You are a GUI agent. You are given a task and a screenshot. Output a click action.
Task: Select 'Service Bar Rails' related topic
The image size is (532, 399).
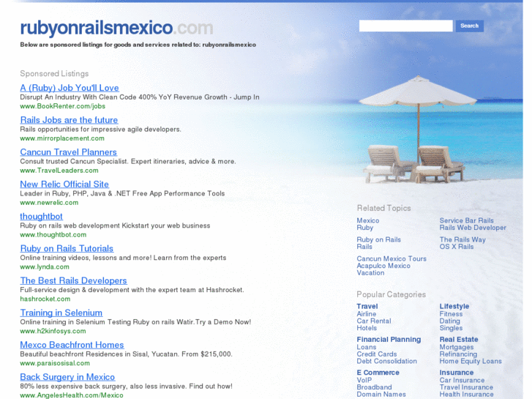[x=467, y=220]
